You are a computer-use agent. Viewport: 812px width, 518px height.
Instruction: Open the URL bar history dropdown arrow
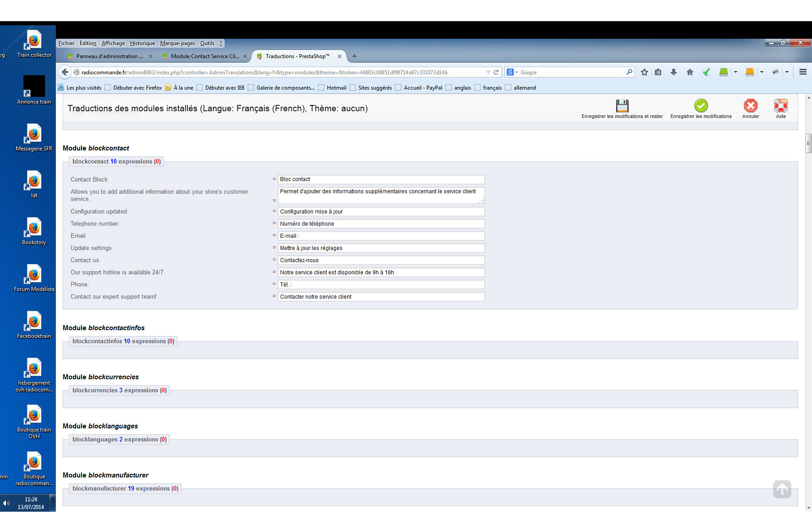pyautogui.click(x=488, y=72)
